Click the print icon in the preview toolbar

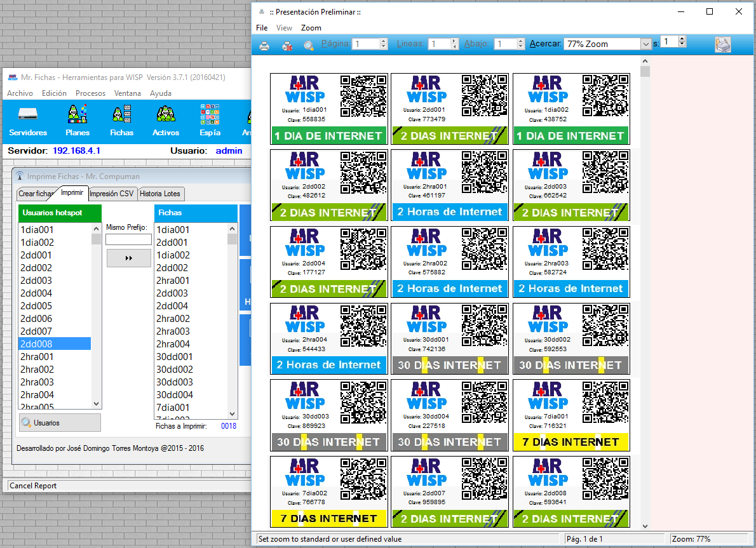coord(264,45)
